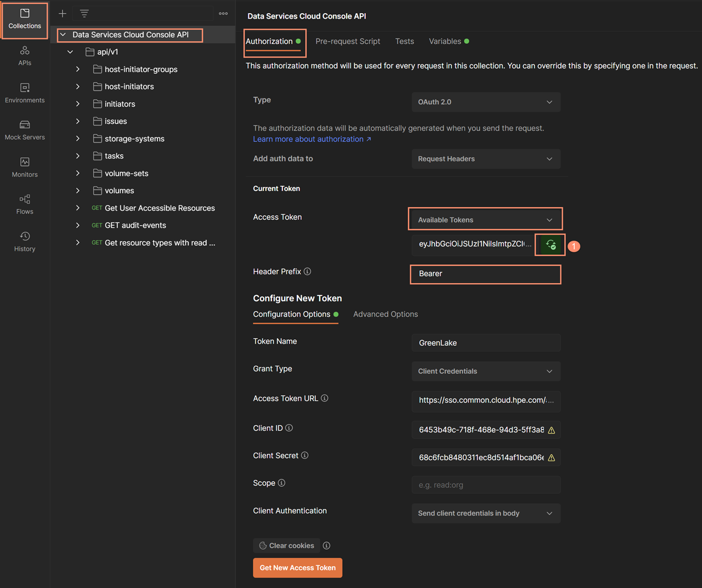Collapse the api/v1 folder chevron
Screen dimensions: 702x588
tap(70, 52)
